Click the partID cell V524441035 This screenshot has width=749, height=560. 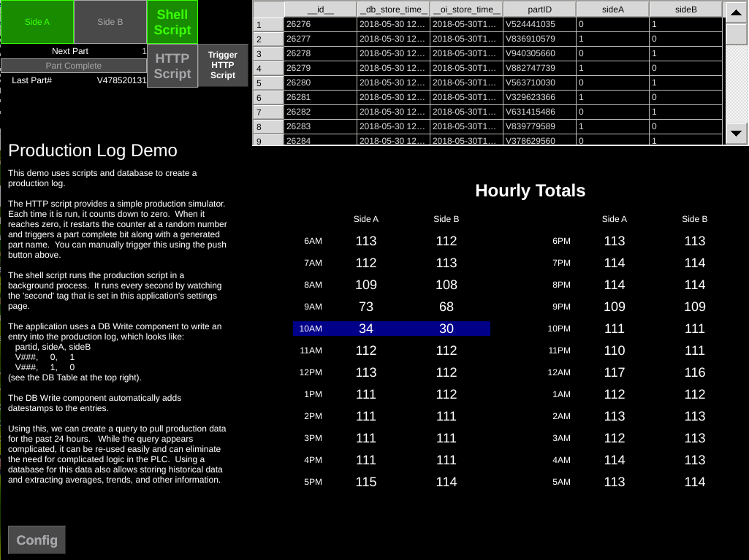tap(539, 24)
